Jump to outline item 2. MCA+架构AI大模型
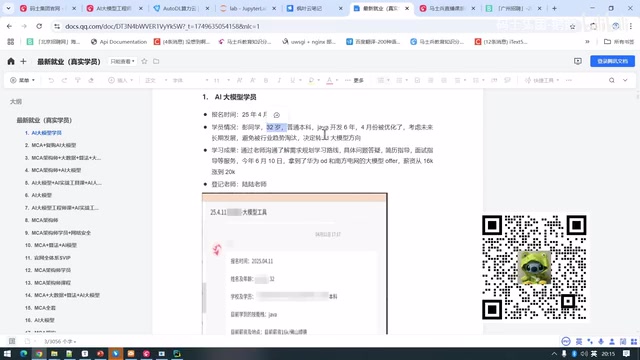Image resolution: width=640 pixels, height=360 pixels. tap(50, 145)
